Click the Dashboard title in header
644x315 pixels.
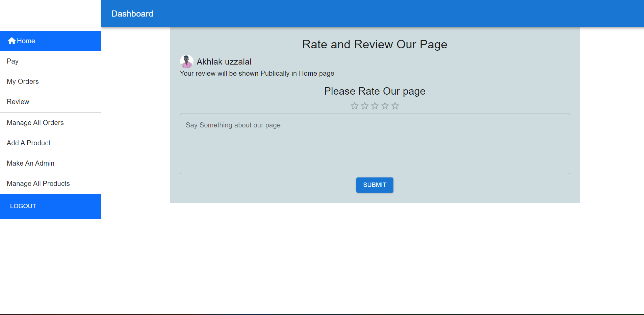(x=132, y=14)
